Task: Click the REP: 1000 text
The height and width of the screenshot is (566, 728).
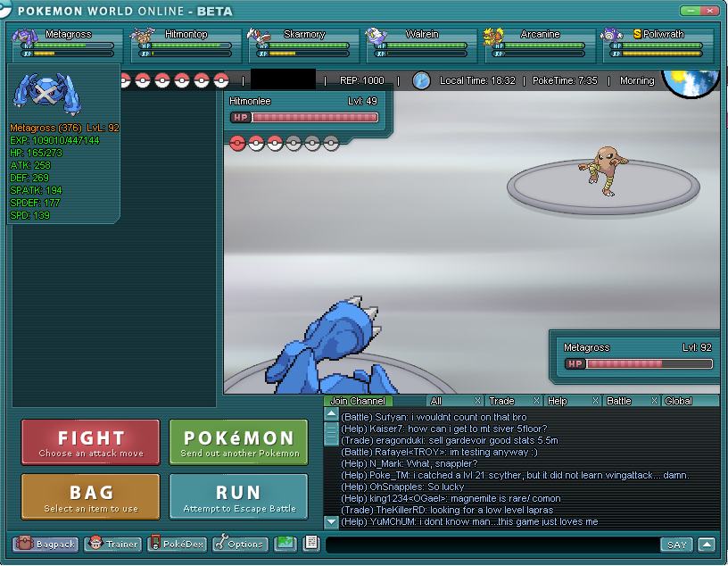Action: [x=361, y=81]
